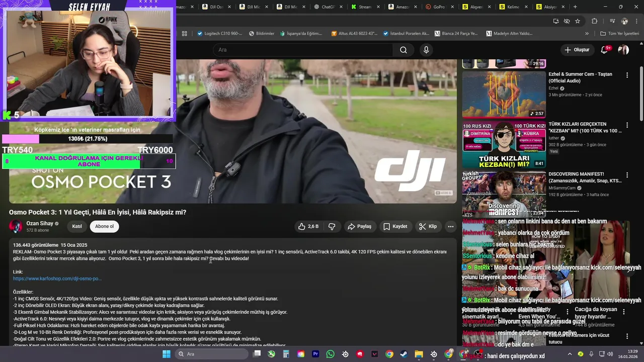Image resolution: width=644 pixels, height=362 pixels.
Task: Like the video with thumbs up 2,6 B
Action: [308, 227]
